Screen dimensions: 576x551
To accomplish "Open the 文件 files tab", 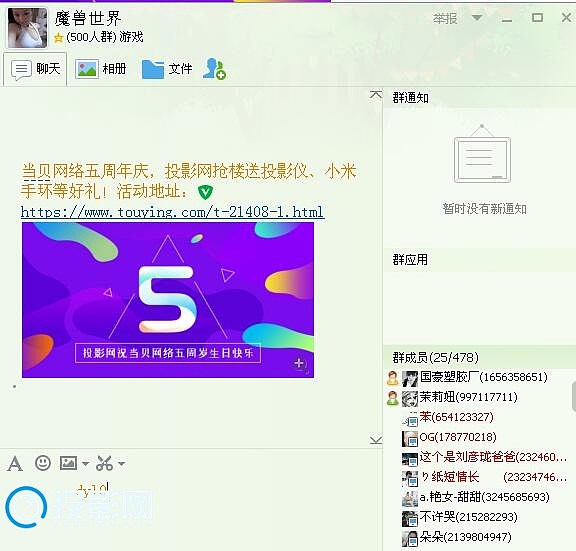I will click(x=167, y=69).
